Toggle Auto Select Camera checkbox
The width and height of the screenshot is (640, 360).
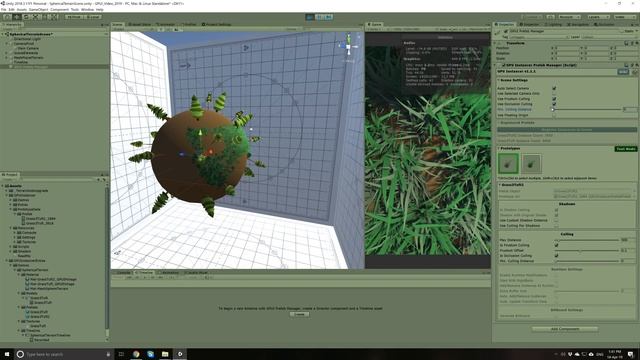[554, 88]
